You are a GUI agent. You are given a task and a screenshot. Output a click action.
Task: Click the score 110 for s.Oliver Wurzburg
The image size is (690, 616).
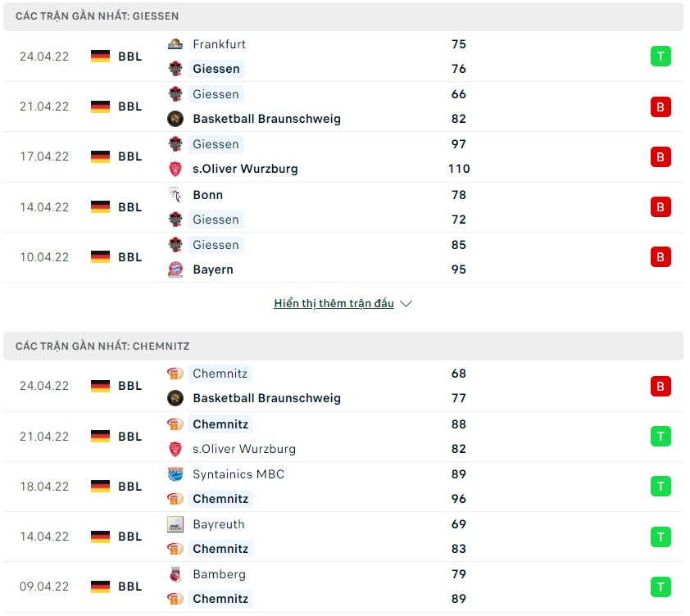click(458, 169)
